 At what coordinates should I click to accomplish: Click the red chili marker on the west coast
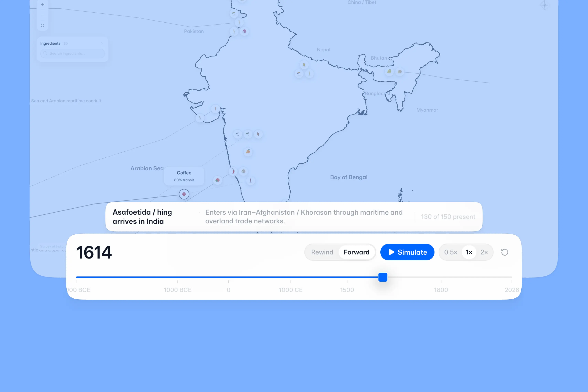click(233, 172)
